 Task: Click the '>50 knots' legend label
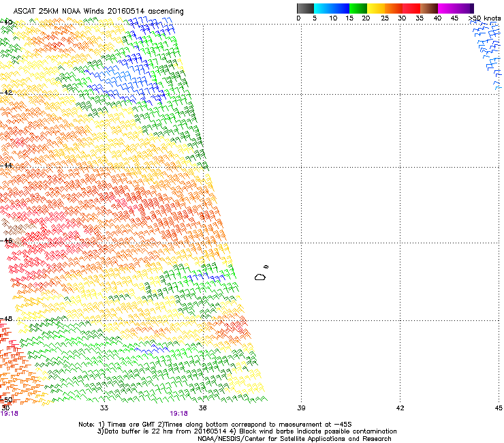(484, 18)
